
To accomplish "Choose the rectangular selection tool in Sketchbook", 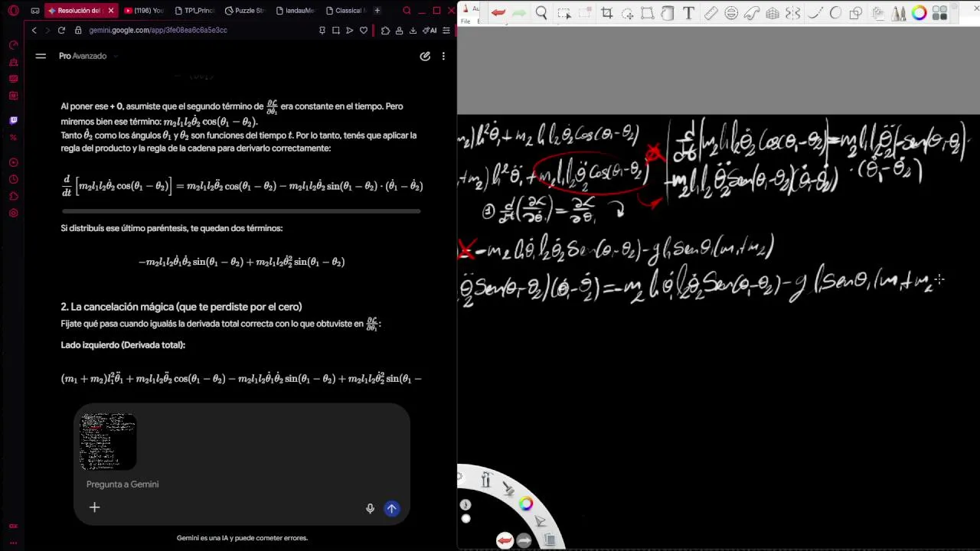I will 564,13.
